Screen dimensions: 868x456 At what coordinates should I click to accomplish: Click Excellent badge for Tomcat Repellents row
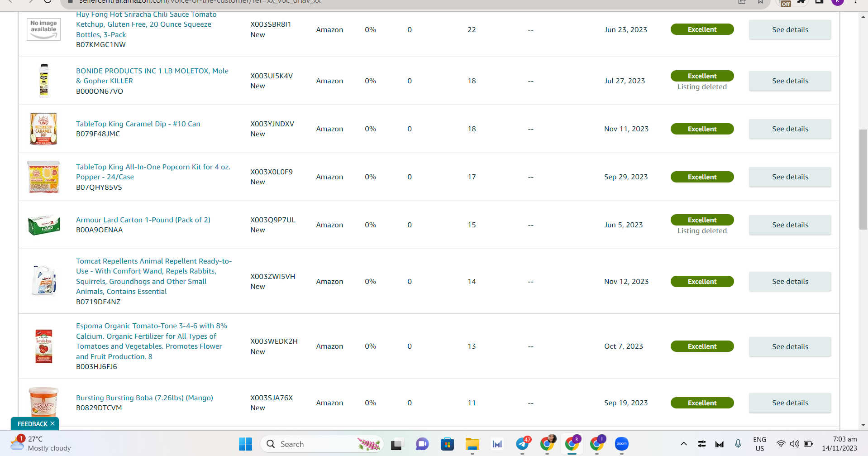tap(702, 281)
